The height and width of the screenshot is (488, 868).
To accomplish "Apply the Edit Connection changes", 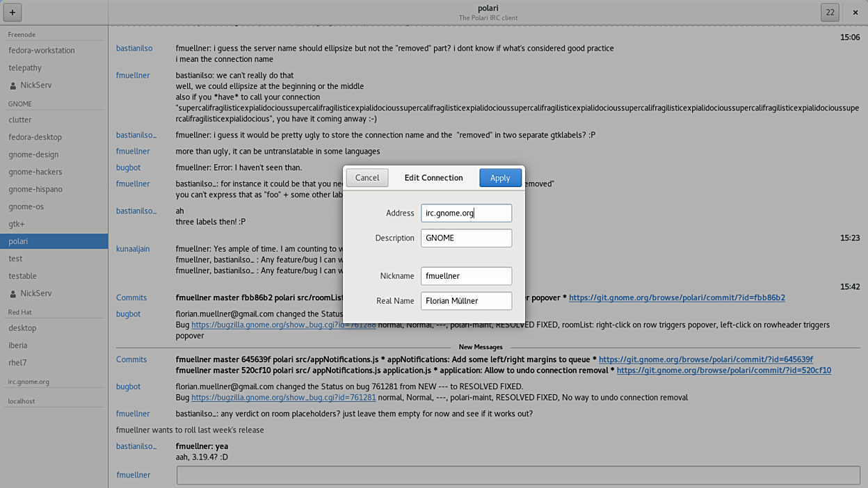I will (x=499, y=177).
